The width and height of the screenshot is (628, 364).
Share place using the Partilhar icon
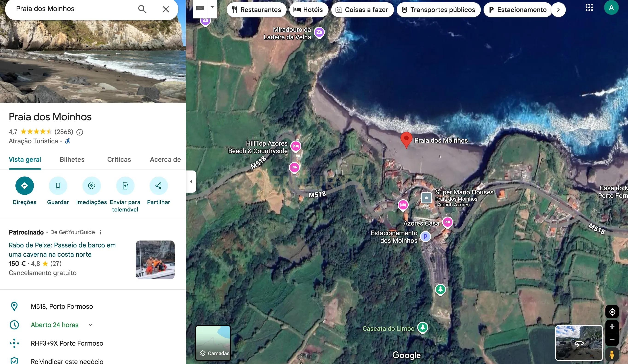tap(158, 186)
